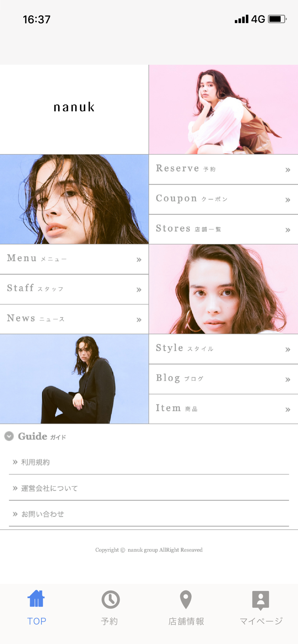Click the chevron arrow beside Coupon
Viewport: 298px width, 644px height.
288,200
